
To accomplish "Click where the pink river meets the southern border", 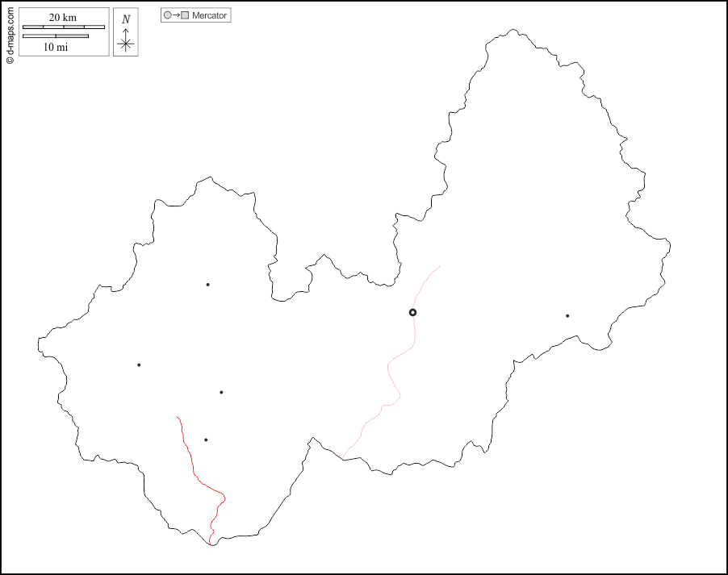I will click(343, 458).
